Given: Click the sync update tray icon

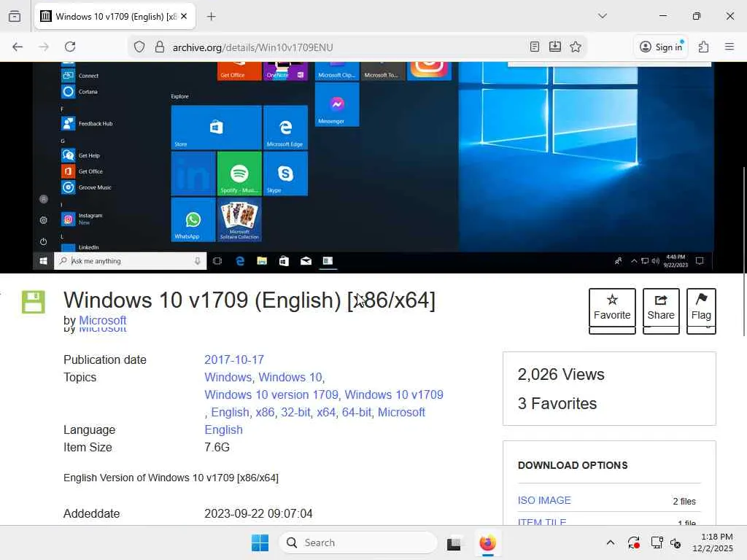Looking at the screenshot, I should pyautogui.click(x=634, y=542).
